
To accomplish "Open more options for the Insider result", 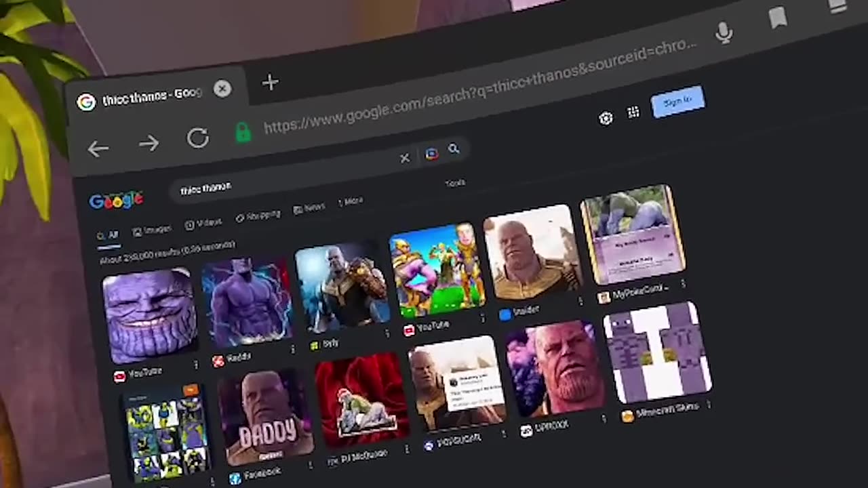I will [x=580, y=301].
